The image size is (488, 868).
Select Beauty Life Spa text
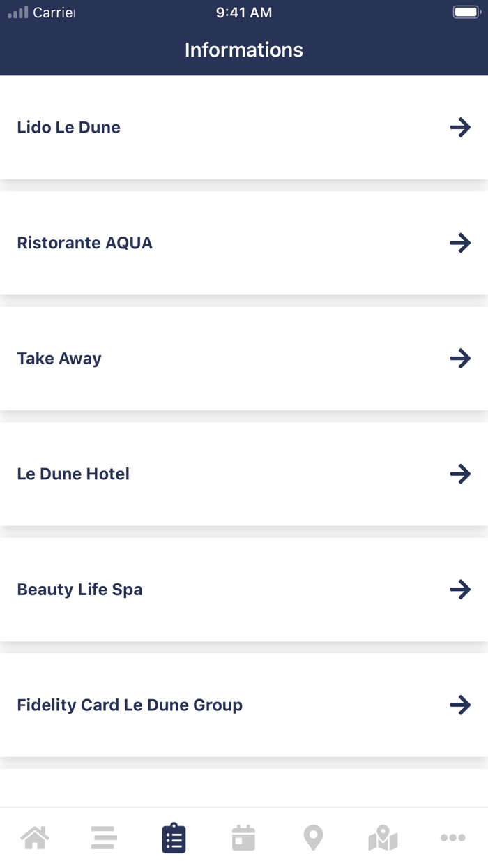pyautogui.click(x=79, y=590)
